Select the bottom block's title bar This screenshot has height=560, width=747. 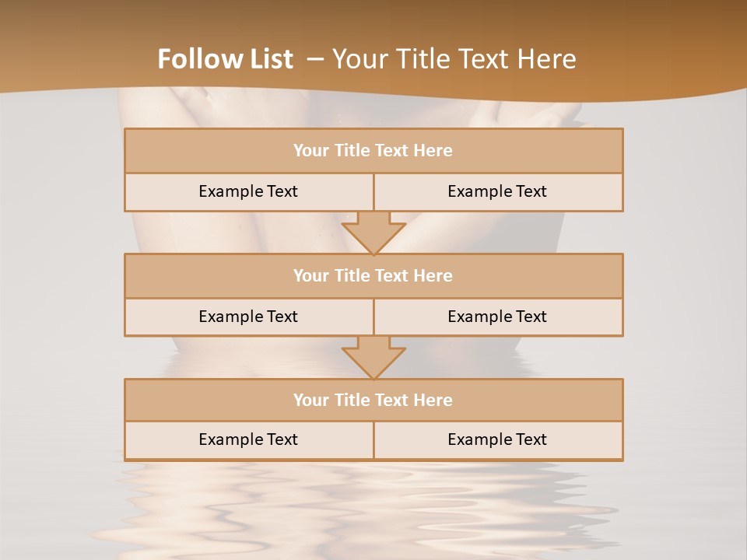point(373,400)
